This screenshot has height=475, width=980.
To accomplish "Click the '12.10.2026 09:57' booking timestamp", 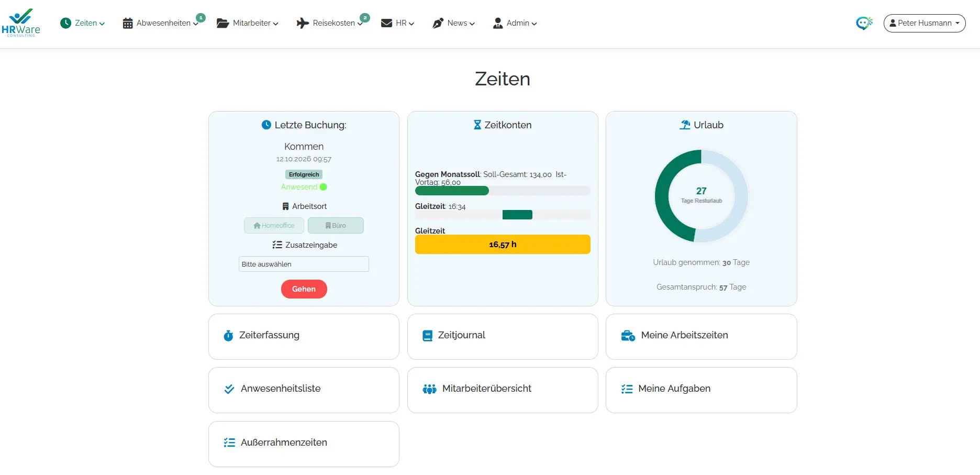I will pos(304,159).
